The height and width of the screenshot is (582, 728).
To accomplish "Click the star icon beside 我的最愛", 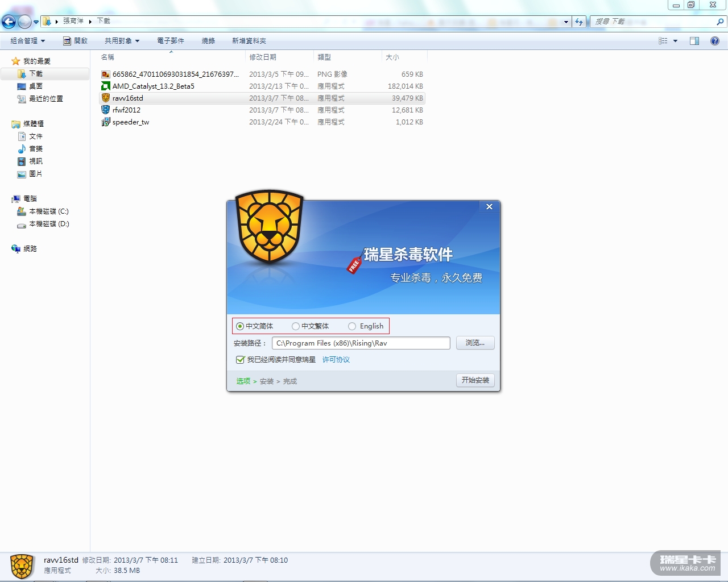I will point(16,61).
